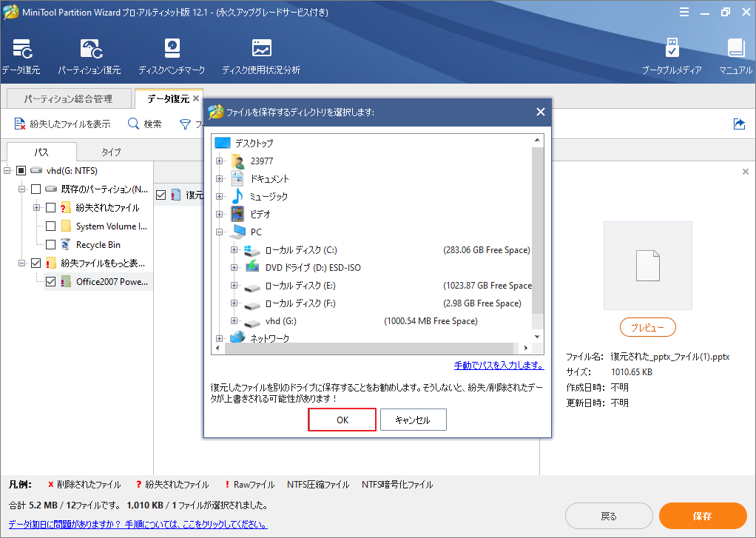Image resolution: width=756 pixels, height=538 pixels.
Task: Uncheck the Office2007 Powe file checkbox
Action: click(50, 281)
